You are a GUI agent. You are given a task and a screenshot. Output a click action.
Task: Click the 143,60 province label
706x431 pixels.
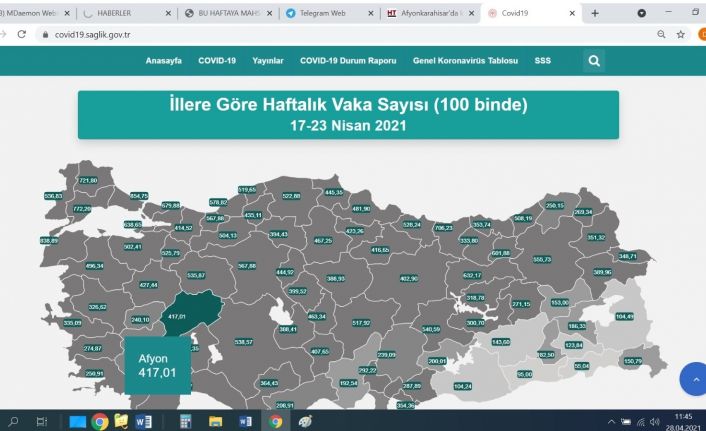(x=501, y=342)
